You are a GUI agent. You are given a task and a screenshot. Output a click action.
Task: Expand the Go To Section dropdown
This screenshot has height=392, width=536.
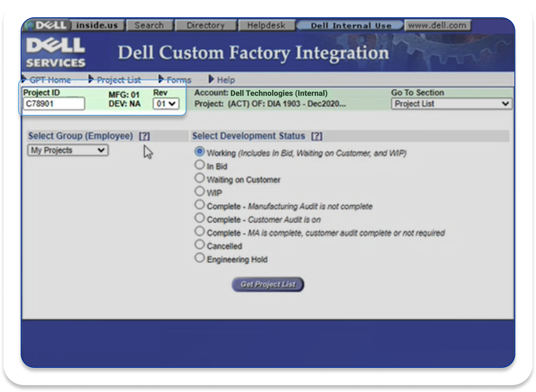[x=451, y=104]
